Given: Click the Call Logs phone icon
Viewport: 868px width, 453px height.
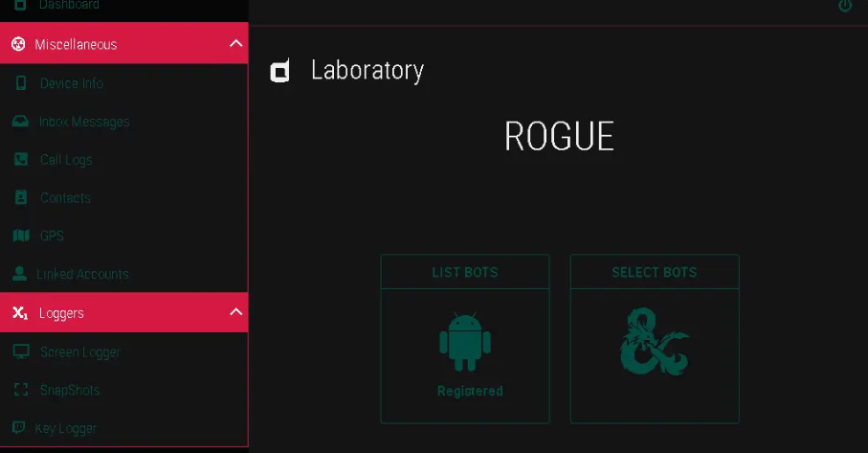Looking at the screenshot, I should pos(21,160).
